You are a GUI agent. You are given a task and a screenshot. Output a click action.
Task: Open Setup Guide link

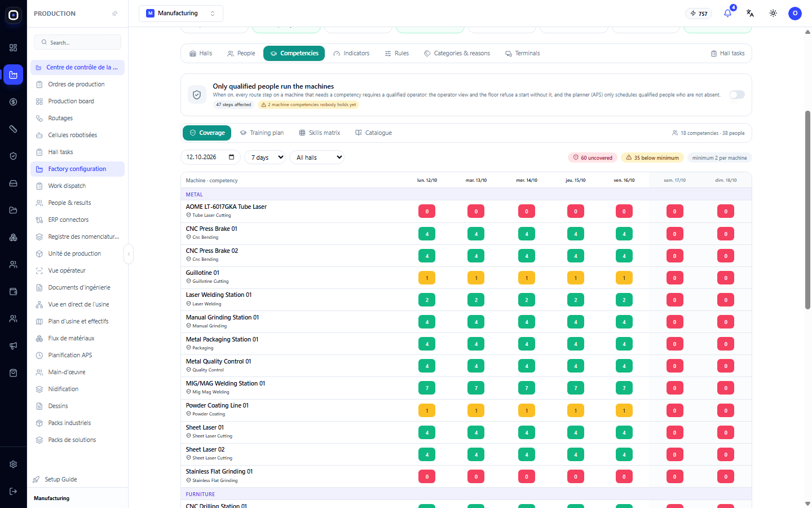(x=61, y=479)
